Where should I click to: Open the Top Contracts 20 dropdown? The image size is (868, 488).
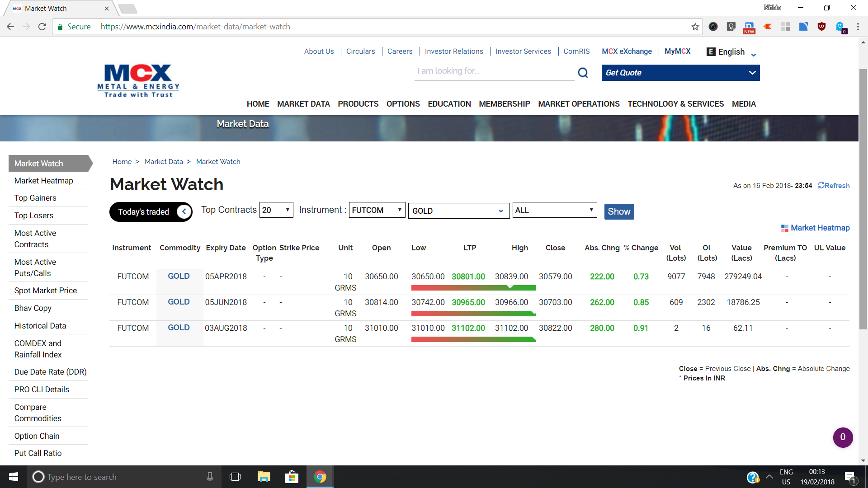point(276,210)
